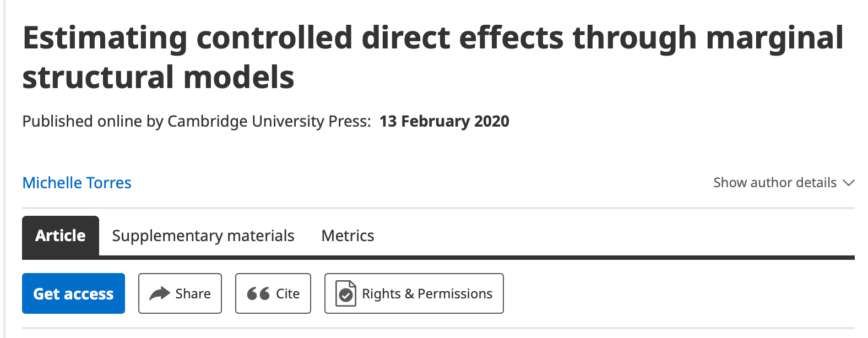868x338 pixels.
Task: Click the Rights & Permissions document icon
Action: (x=346, y=293)
